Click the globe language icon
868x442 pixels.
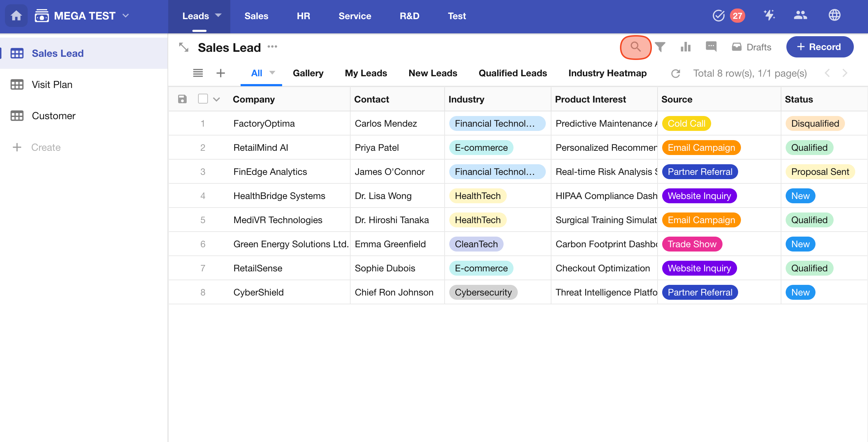click(x=834, y=15)
